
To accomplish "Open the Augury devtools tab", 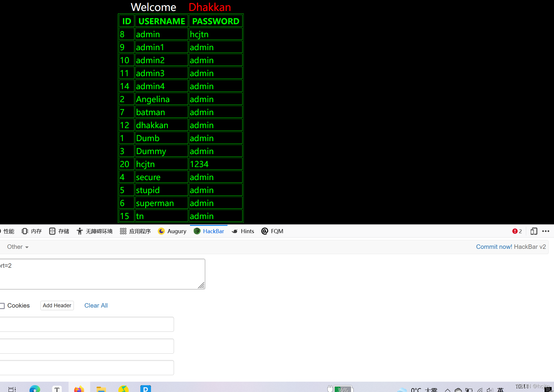I will (x=172, y=231).
